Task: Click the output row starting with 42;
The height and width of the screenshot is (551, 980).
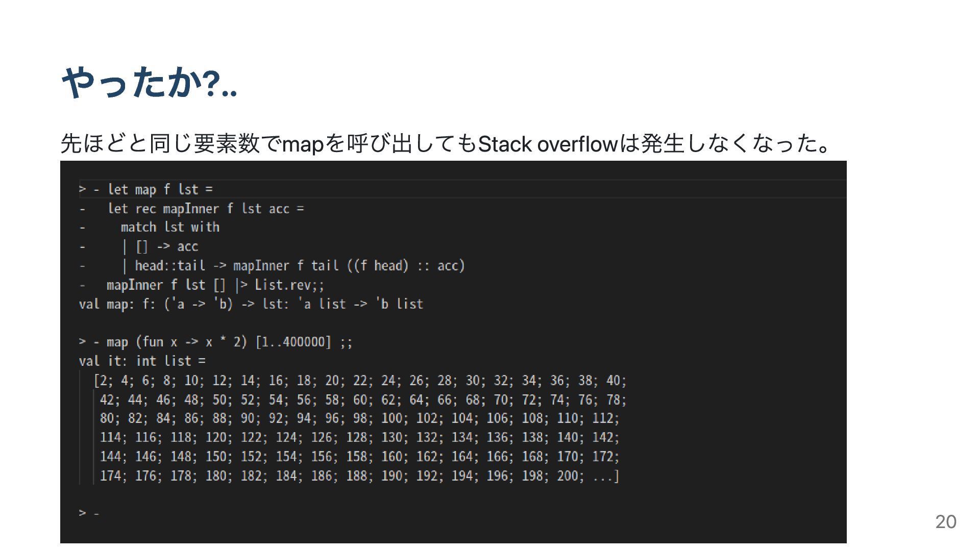Action: click(363, 399)
